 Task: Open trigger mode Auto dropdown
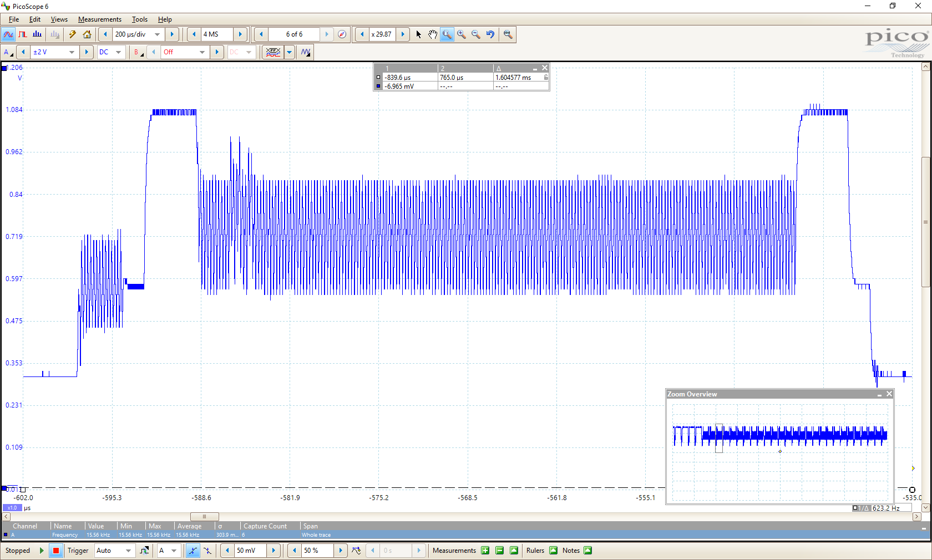pos(128,551)
